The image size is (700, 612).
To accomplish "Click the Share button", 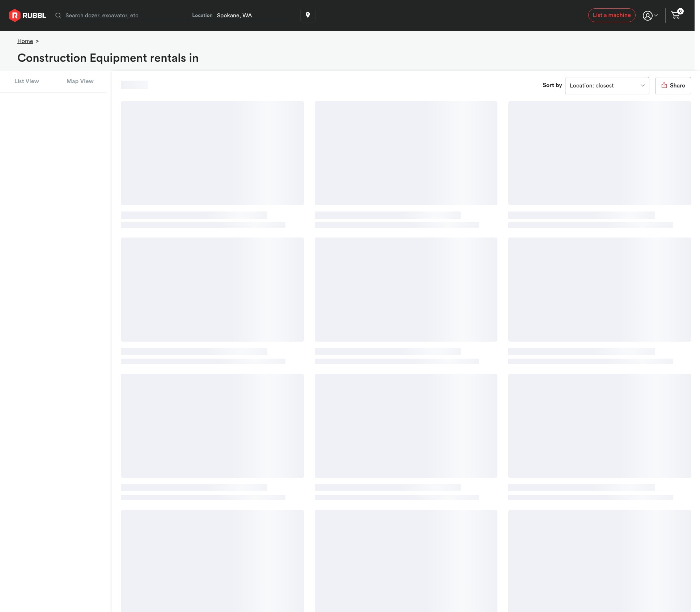I will pos(673,86).
